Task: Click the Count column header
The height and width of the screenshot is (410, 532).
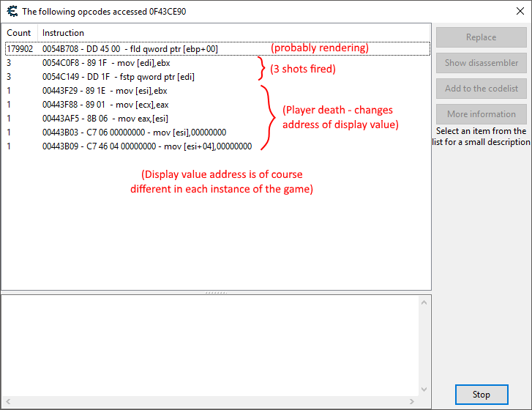Action: (x=19, y=33)
